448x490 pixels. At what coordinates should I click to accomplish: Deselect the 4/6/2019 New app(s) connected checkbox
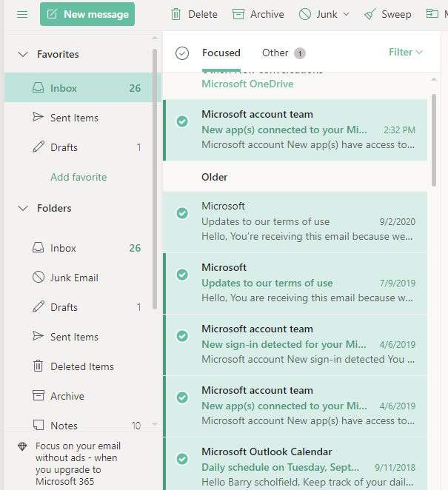pyautogui.click(x=182, y=397)
